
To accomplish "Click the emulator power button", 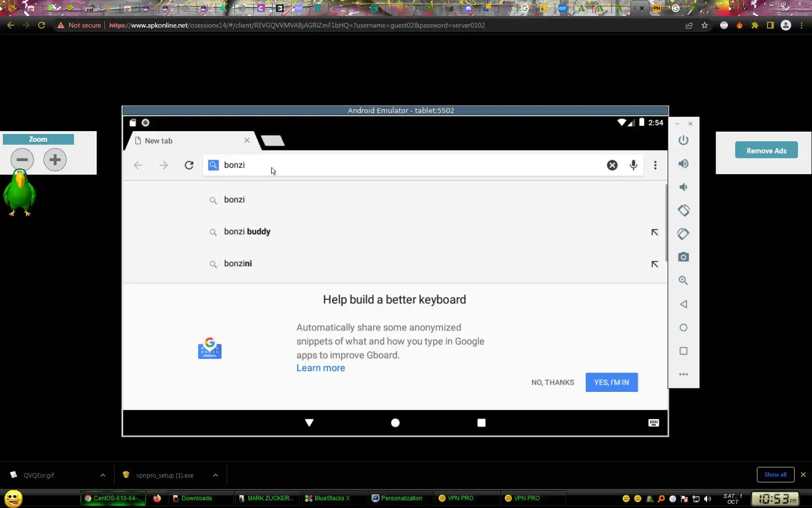I will (x=683, y=140).
